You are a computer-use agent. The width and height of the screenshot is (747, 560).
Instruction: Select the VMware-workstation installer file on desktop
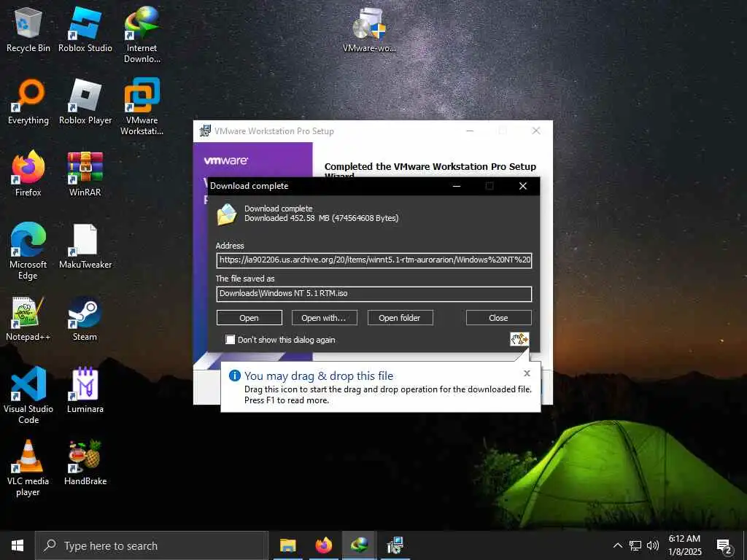click(369, 29)
